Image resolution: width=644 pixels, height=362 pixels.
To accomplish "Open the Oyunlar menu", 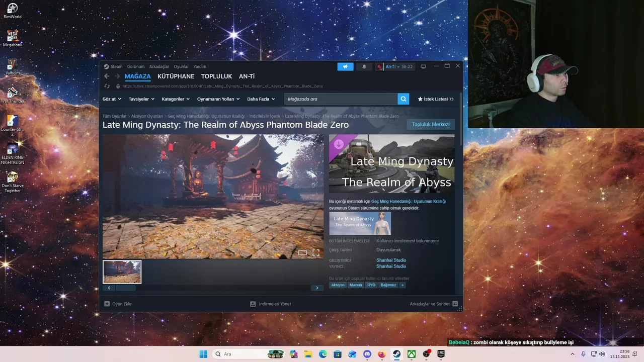I will click(181, 66).
